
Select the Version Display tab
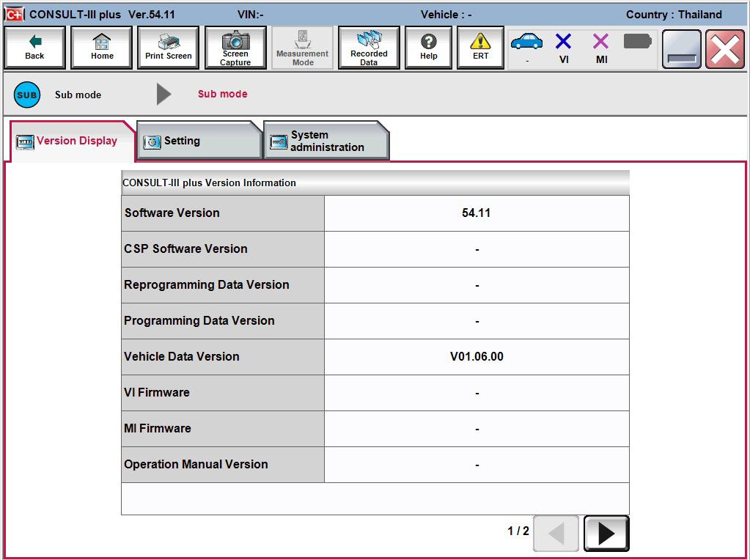[x=70, y=140]
